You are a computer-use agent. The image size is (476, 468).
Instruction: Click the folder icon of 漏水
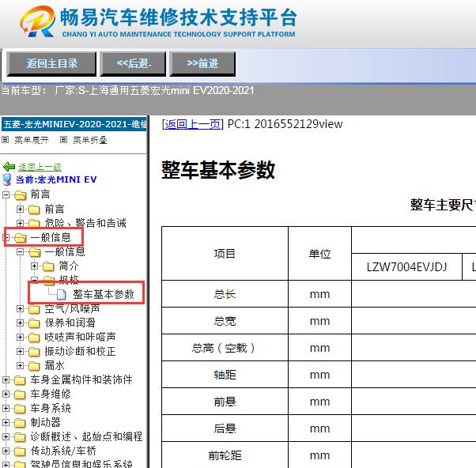click(x=34, y=366)
